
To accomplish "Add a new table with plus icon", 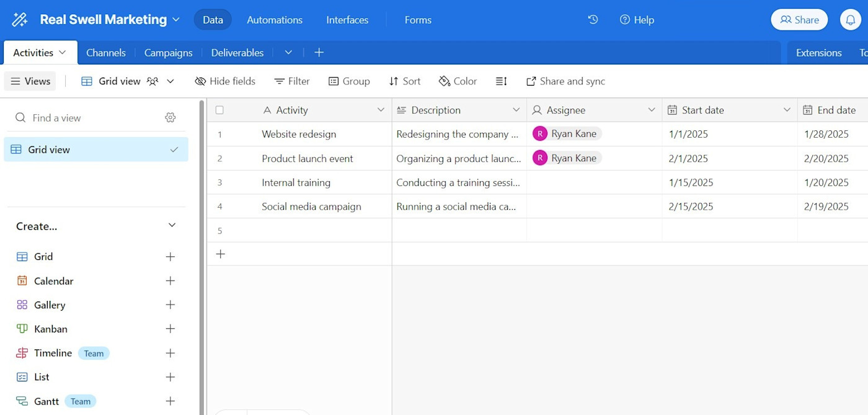I will pyautogui.click(x=319, y=53).
